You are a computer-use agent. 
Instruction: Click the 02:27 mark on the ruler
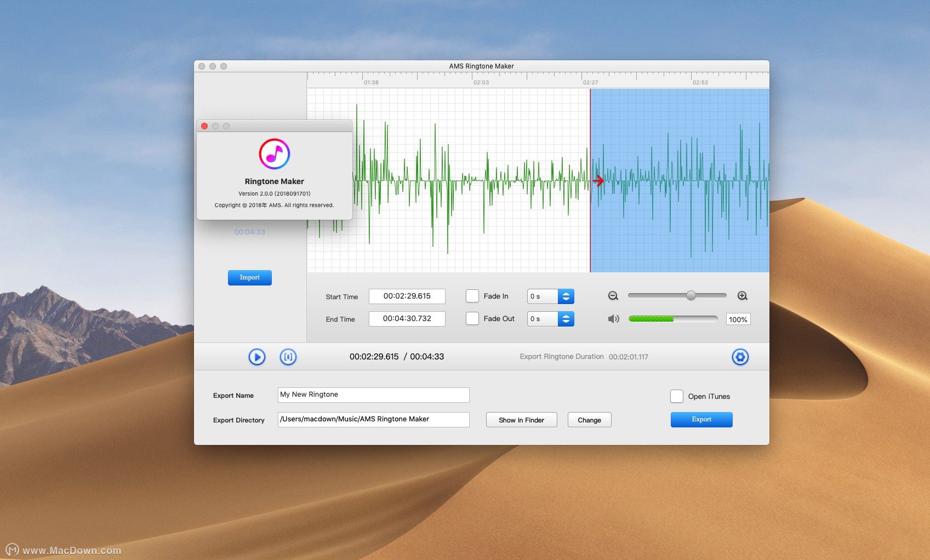pos(591,83)
